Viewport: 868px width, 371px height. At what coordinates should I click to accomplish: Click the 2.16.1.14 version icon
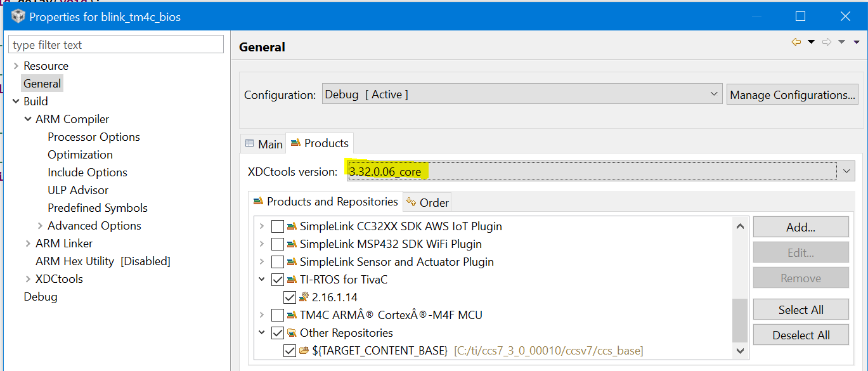[304, 297]
